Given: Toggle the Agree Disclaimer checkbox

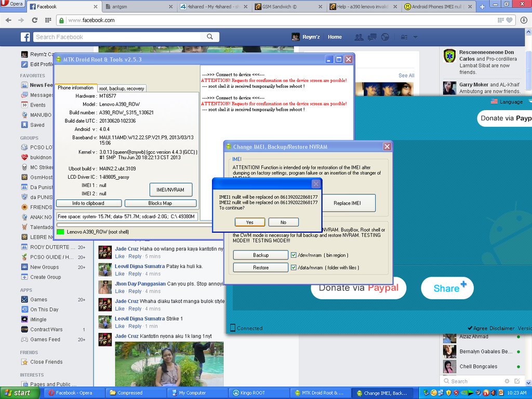Looking at the screenshot, I should (470, 328).
